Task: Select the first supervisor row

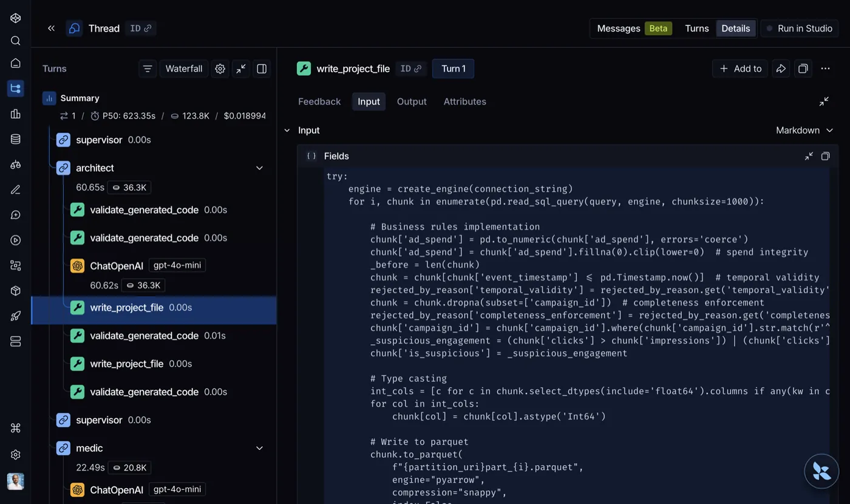Action: click(154, 140)
